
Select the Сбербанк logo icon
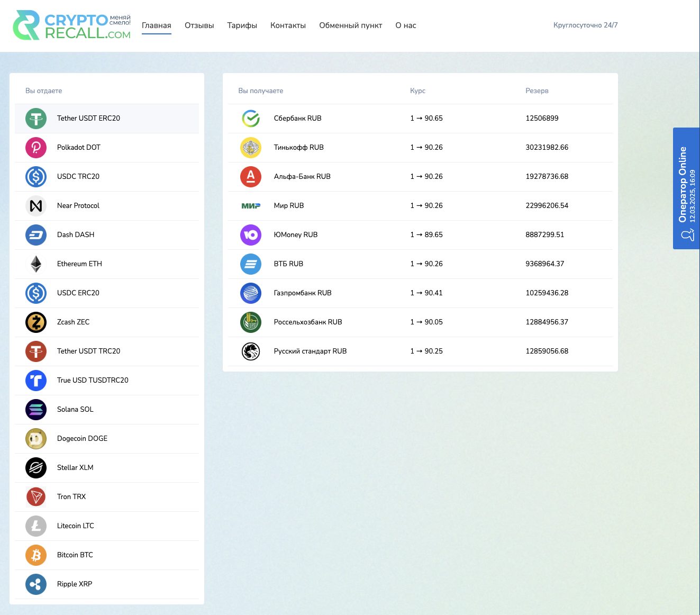(x=251, y=119)
